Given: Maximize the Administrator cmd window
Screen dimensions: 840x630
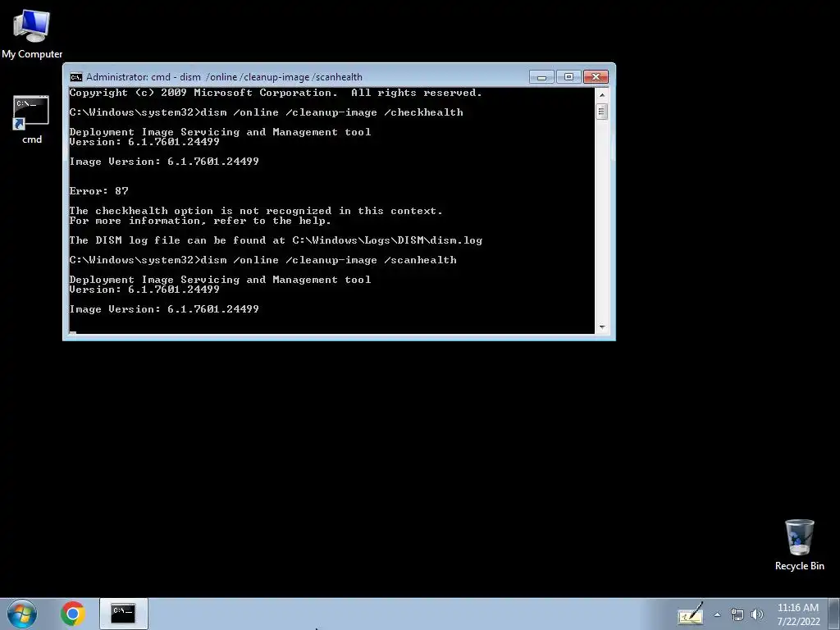Looking at the screenshot, I should tap(568, 77).
